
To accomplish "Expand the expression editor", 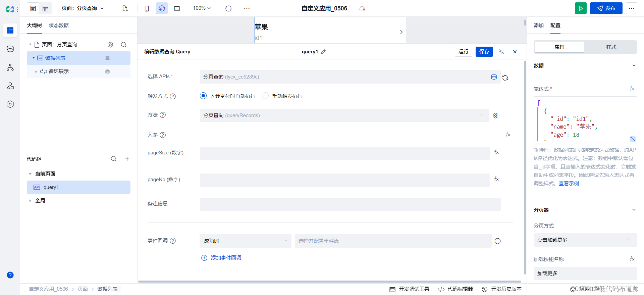I will click(x=633, y=139).
